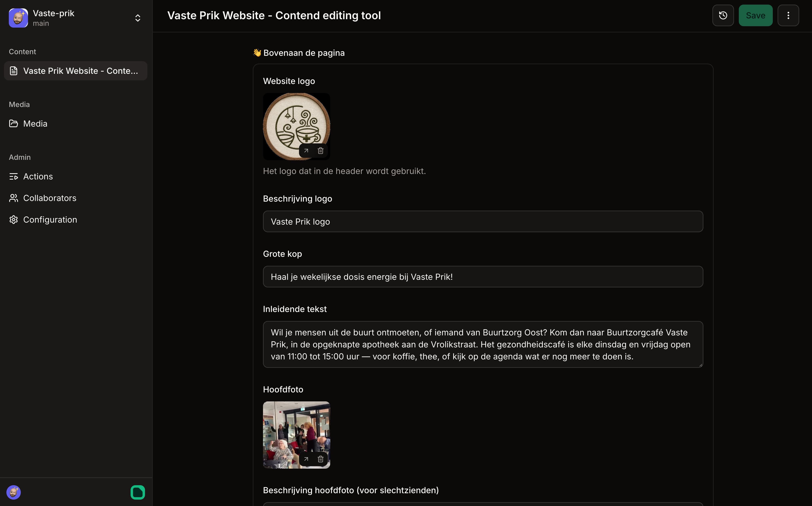Click the Hoofdfoto photo thumbnail
The width and height of the screenshot is (812, 506).
tap(296, 435)
